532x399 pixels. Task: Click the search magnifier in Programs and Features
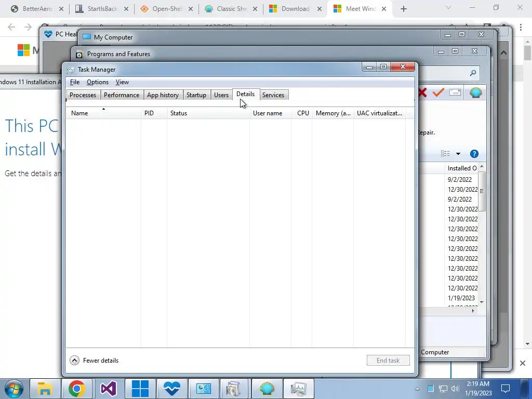coord(473,73)
